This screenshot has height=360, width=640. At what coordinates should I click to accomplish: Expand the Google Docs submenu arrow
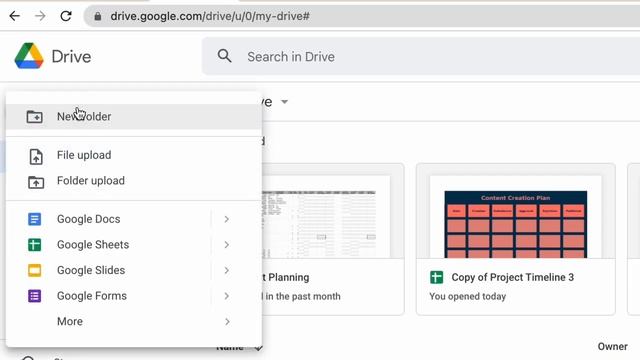pos(227,220)
